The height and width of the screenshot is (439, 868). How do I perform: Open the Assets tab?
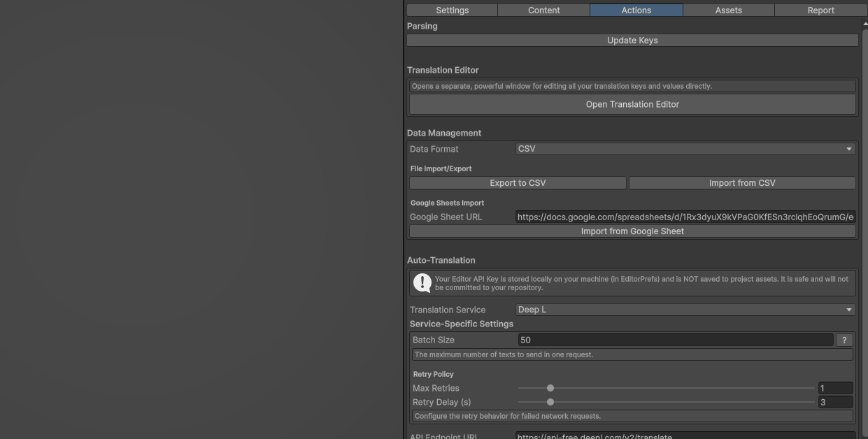728,10
